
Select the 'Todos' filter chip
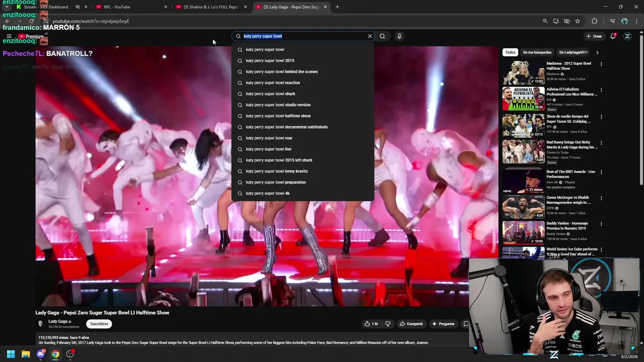(510, 52)
